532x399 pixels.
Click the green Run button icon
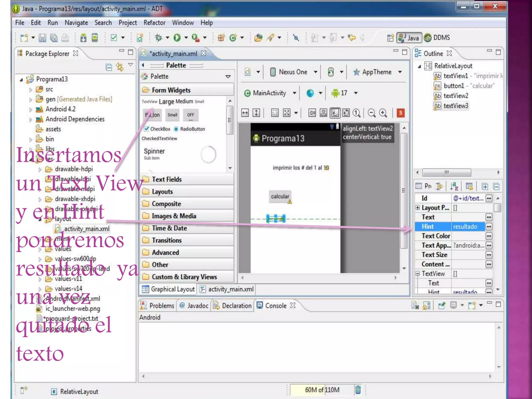177,38
